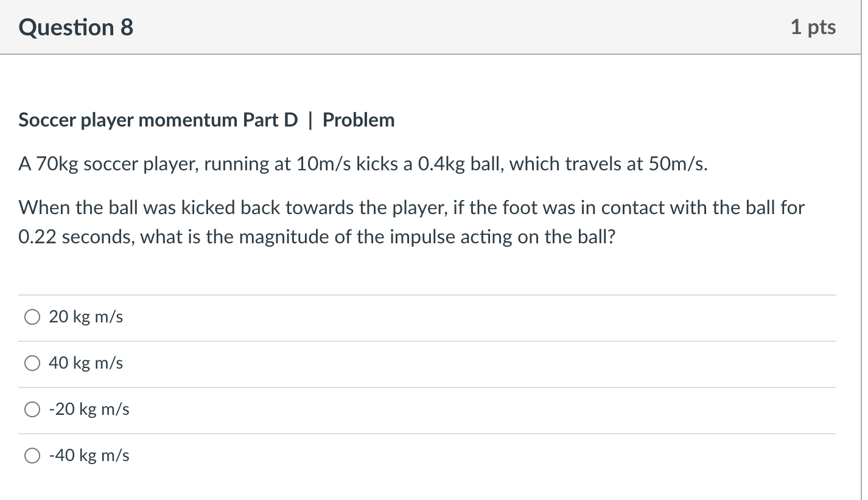Click the 40 kg m/s answer text
Viewport: 868px width, 500px height.
tap(86, 363)
